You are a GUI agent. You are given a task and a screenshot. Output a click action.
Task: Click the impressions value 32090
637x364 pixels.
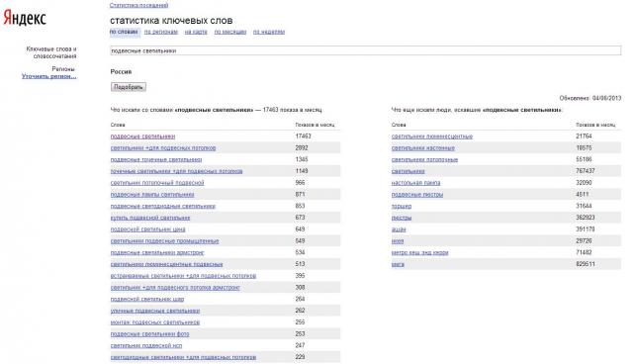(x=584, y=183)
